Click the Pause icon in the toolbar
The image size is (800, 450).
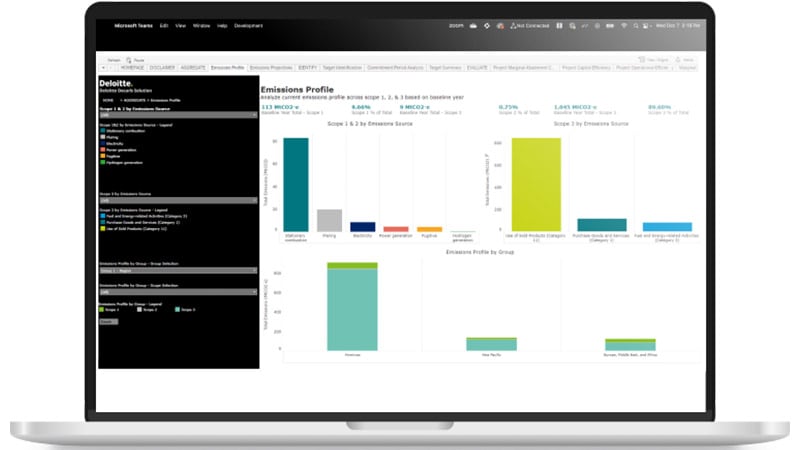coord(128,59)
